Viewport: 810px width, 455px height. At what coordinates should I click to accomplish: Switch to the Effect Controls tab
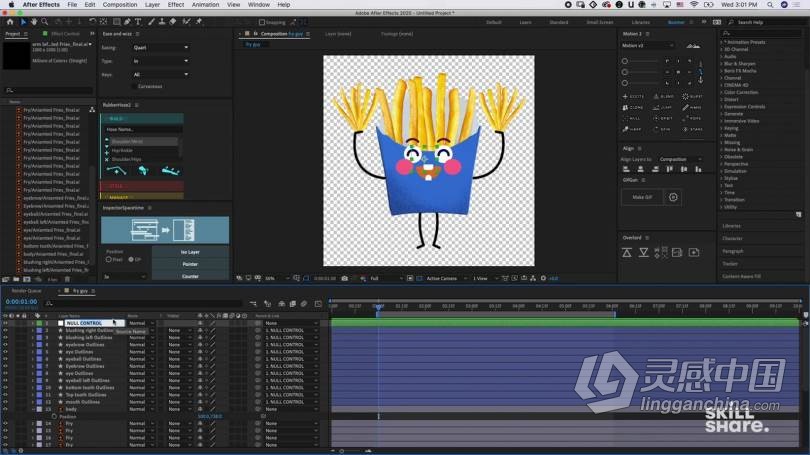[x=65, y=34]
